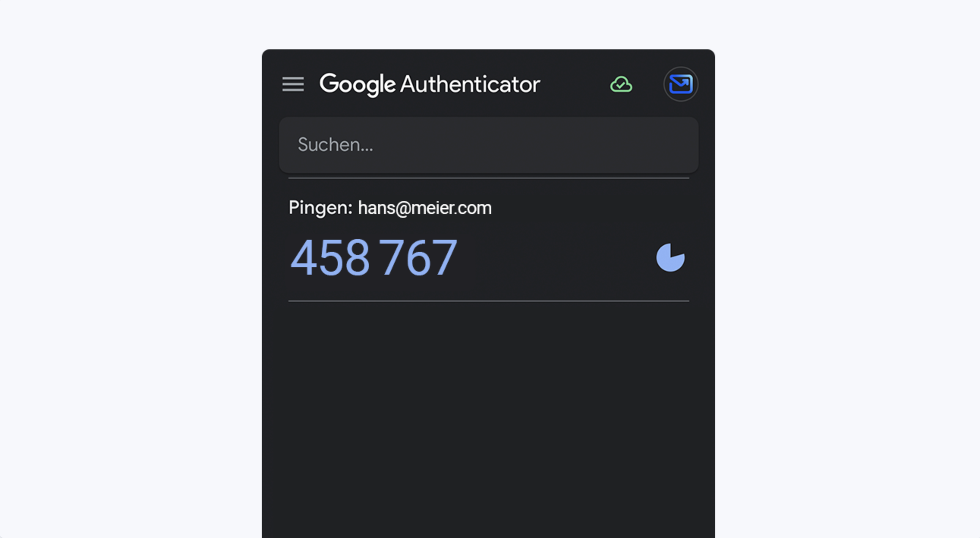Copy the 458 767 one-time code
This screenshot has width=980, height=538.
[373, 257]
